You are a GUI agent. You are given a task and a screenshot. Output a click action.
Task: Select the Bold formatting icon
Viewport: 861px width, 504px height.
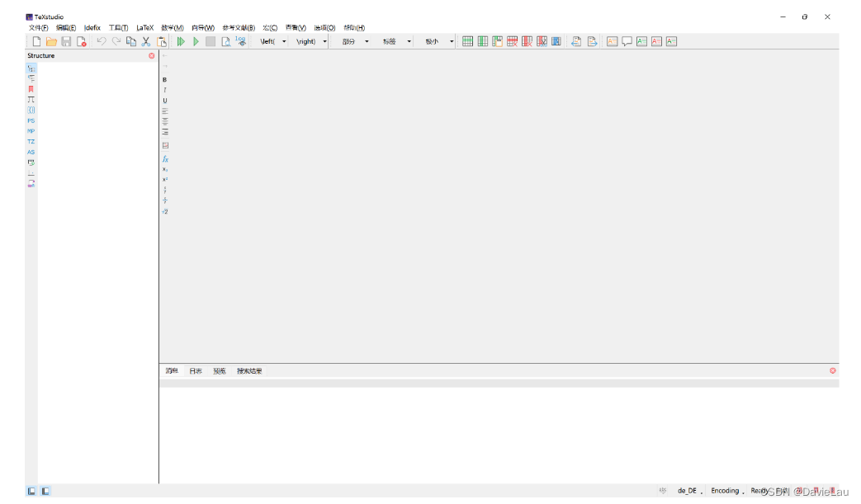[x=165, y=80]
